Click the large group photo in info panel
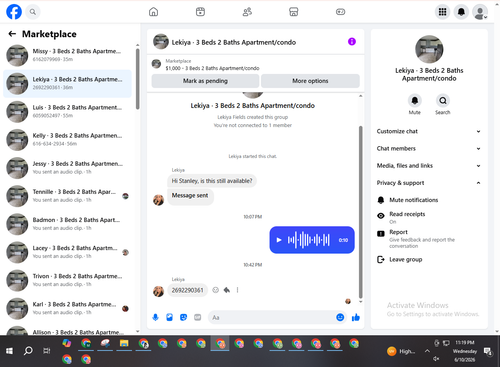The image size is (500, 367). [429, 49]
